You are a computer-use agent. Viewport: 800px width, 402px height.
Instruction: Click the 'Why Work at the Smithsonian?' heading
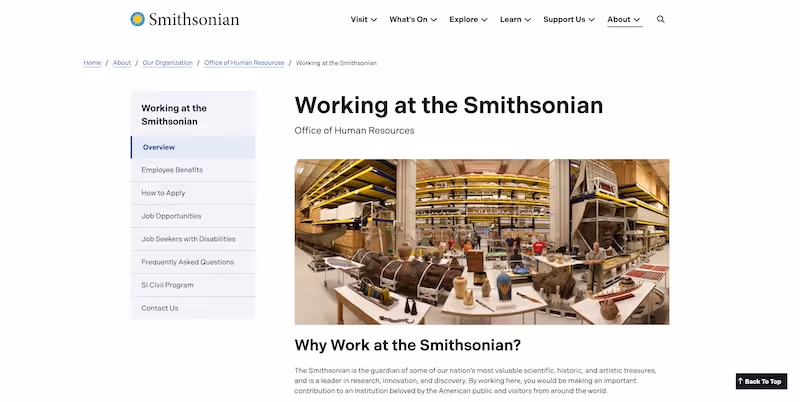408,345
